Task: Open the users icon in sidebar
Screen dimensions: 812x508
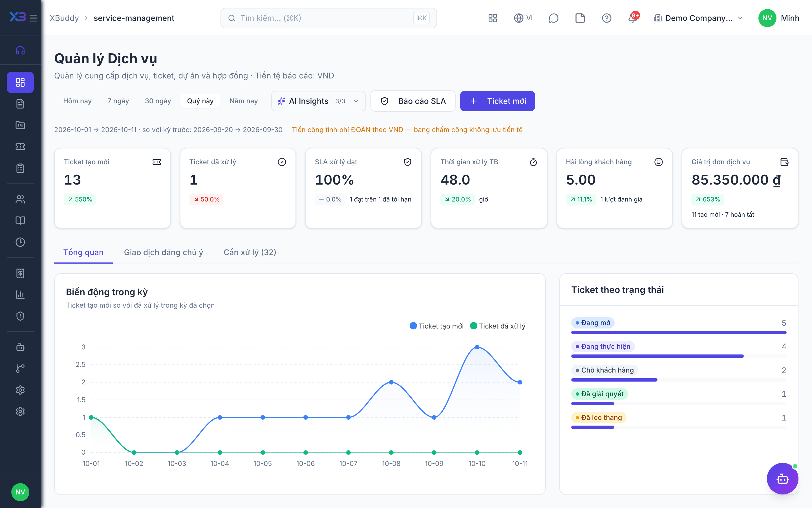Action: click(x=20, y=199)
